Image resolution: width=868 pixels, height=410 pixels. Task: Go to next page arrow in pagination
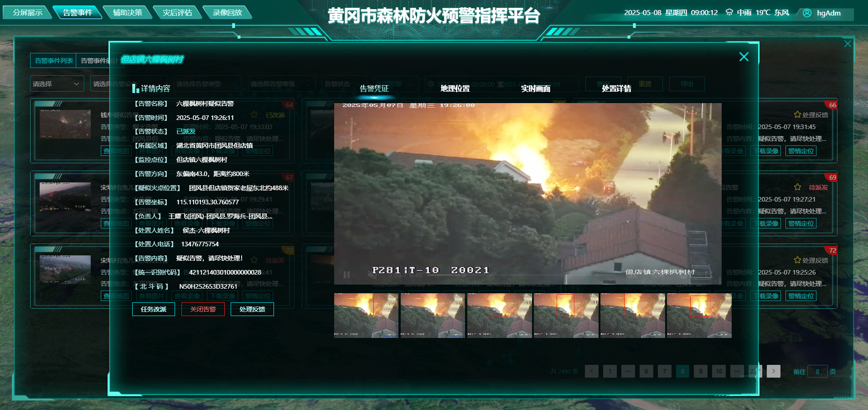point(774,371)
